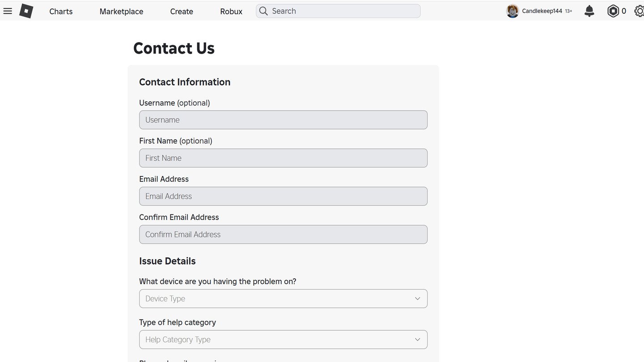Viewport: 644px width, 362px height.
Task: Click the Candlekeep144 avatar picture
Action: [x=513, y=11]
